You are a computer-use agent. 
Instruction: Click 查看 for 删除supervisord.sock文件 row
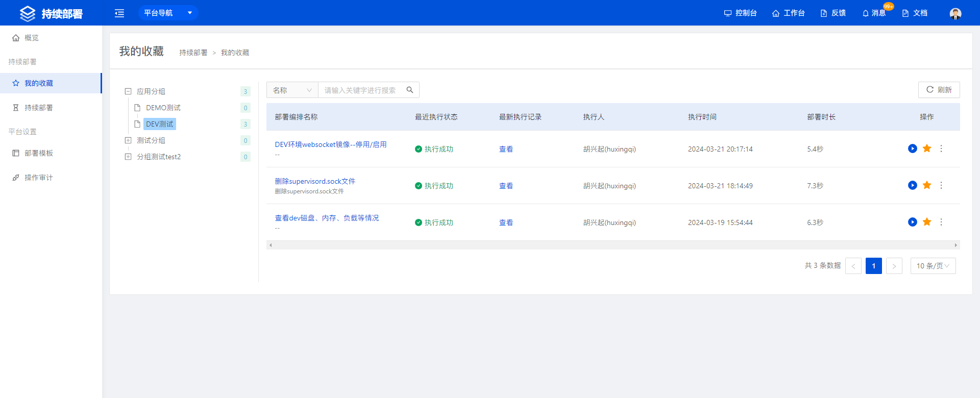[506, 186]
